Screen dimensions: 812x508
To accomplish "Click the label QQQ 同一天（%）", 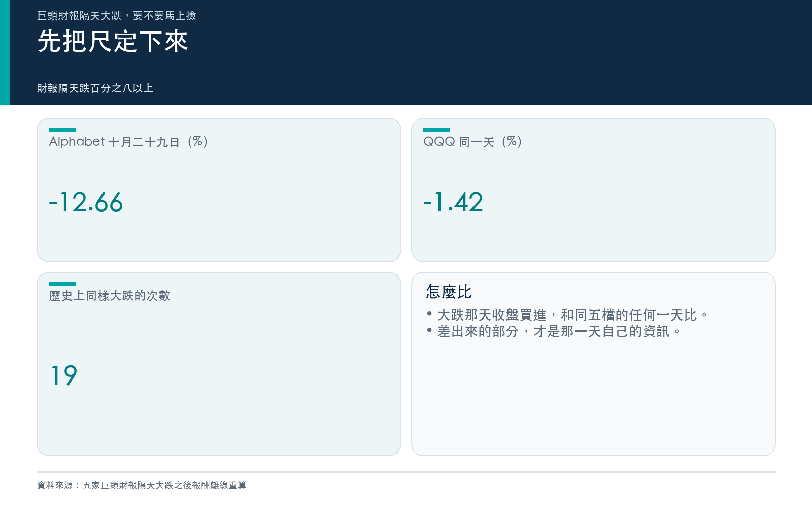I will [473, 141].
